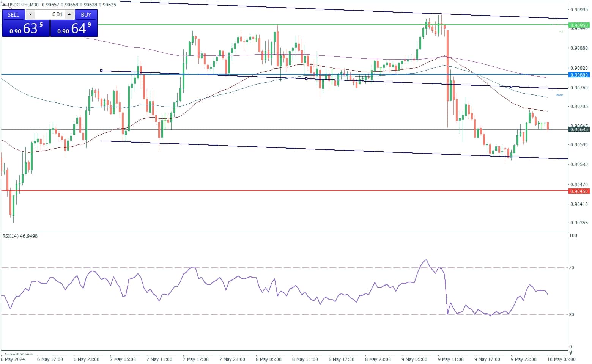Click the RSI scale value 100
The width and height of the screenshot is (592, 364).
click(x=573, y=235)
